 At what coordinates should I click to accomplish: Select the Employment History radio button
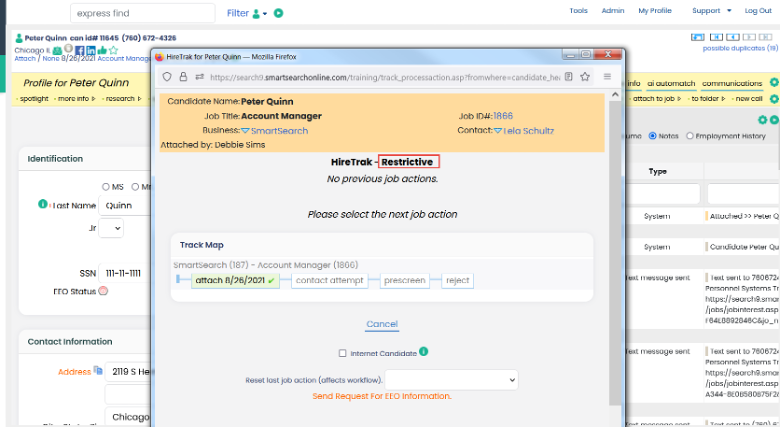coord(690,136)
